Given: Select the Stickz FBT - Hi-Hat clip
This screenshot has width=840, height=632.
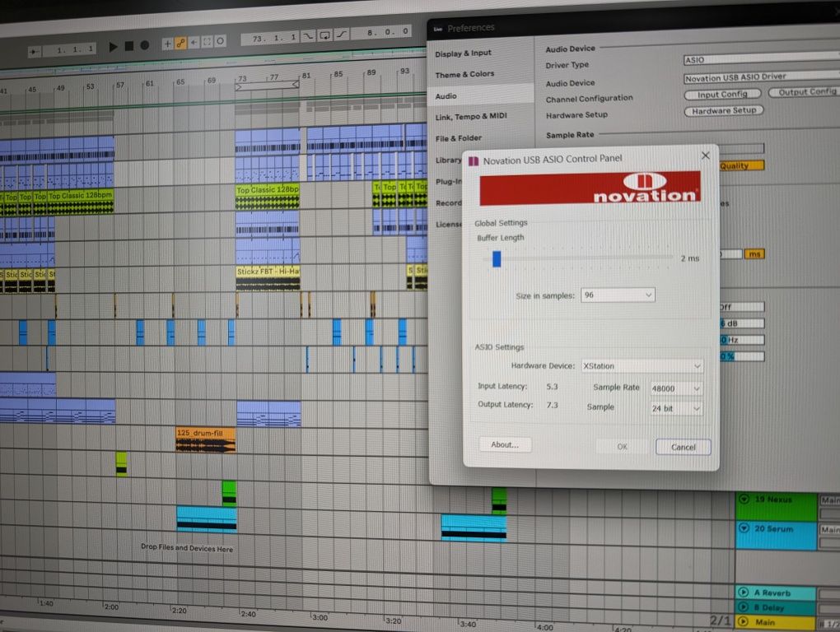Looking at the screenshot, I should click(268, 278).
